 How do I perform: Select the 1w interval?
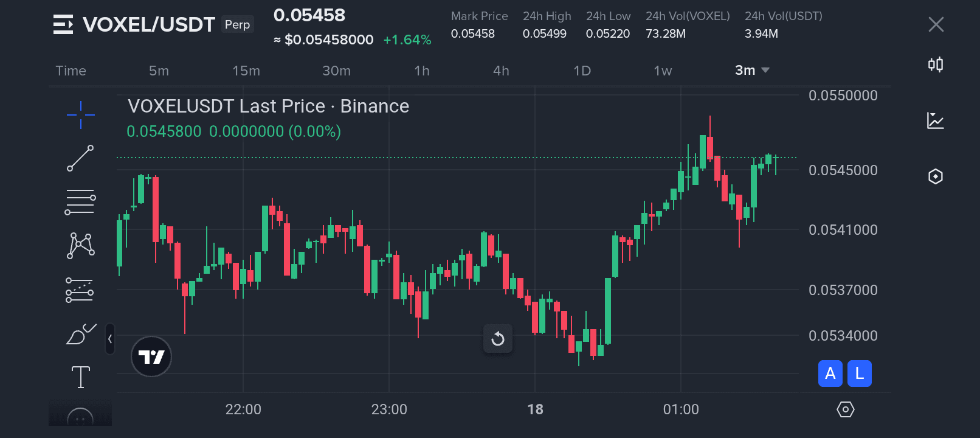coord(663,71)
